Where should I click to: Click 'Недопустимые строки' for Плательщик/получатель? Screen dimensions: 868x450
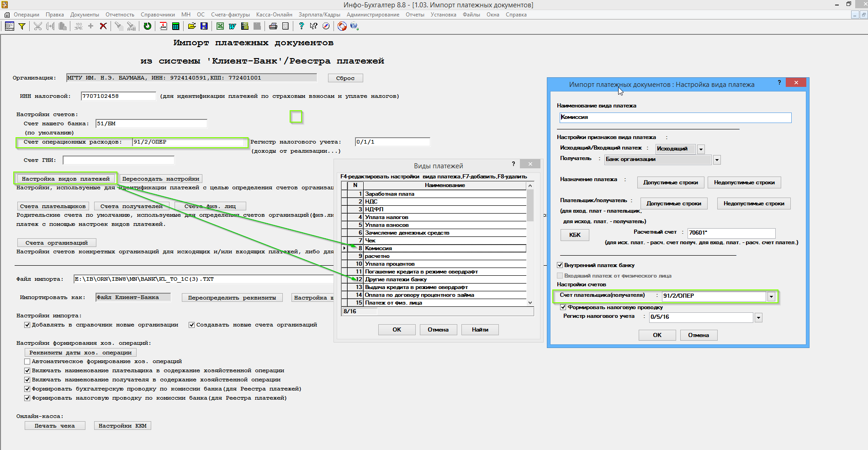click(x=754, y=204)
